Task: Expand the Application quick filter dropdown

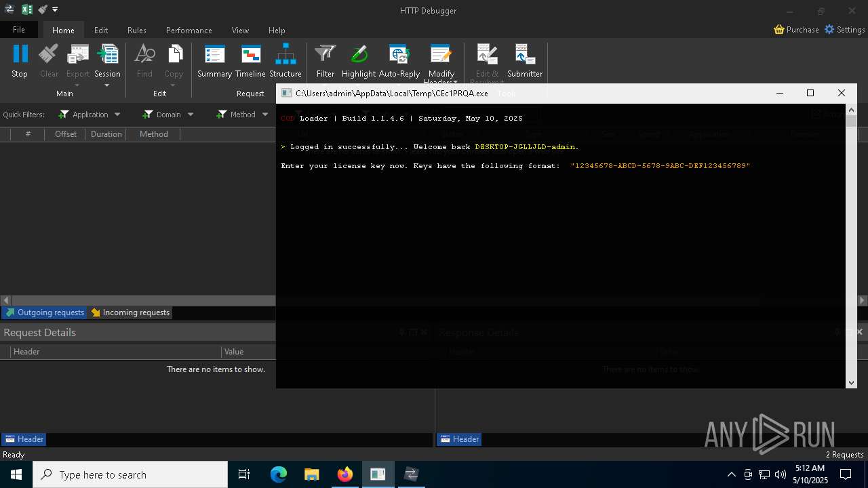Action: click(117, 115)
